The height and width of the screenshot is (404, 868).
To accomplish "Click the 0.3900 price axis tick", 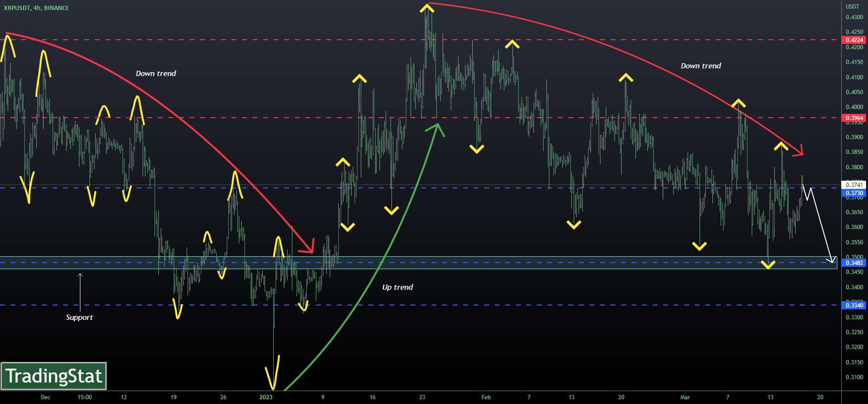I will click(x=854, y=137).
